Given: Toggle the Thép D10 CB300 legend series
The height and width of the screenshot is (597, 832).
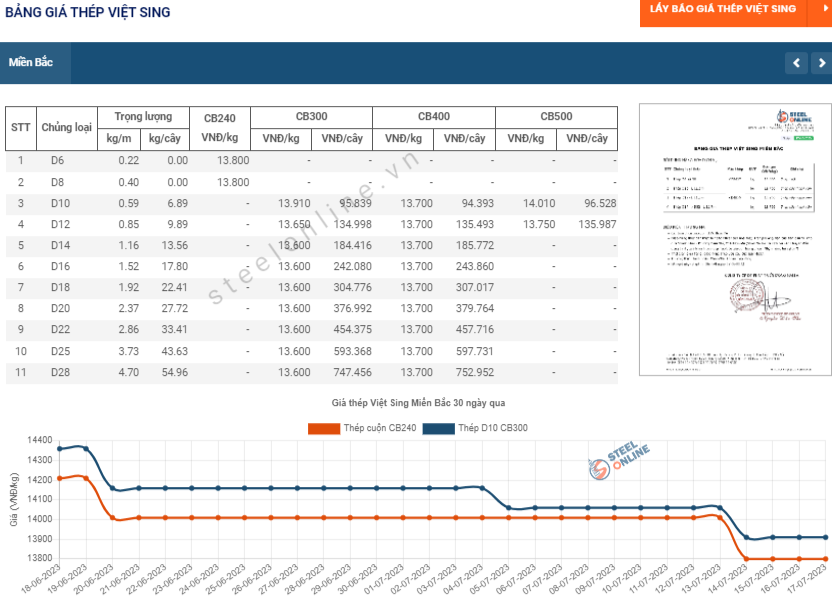Looking at the screenshot, I should click(x=475, y=428).
